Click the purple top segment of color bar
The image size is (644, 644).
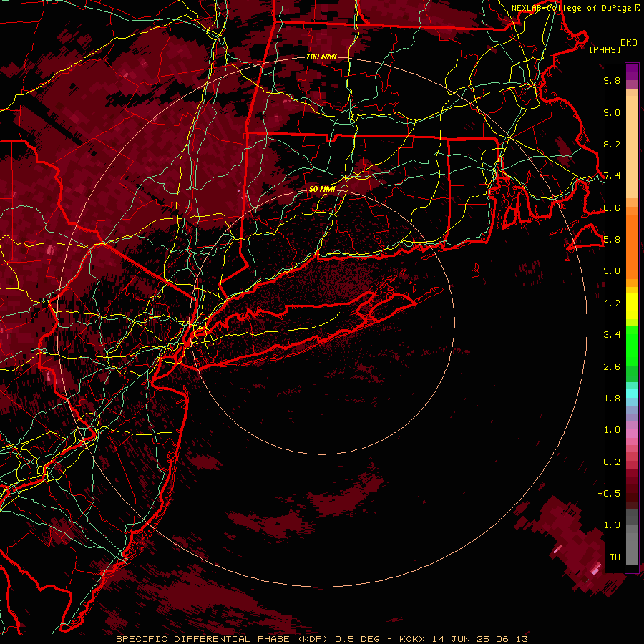tap(632, 72)
